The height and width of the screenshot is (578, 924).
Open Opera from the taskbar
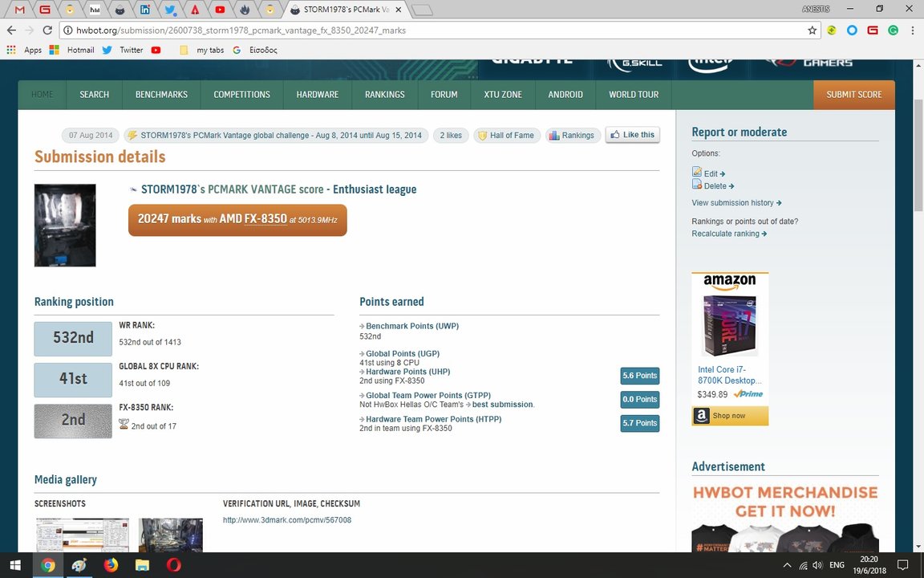[173, 565]
